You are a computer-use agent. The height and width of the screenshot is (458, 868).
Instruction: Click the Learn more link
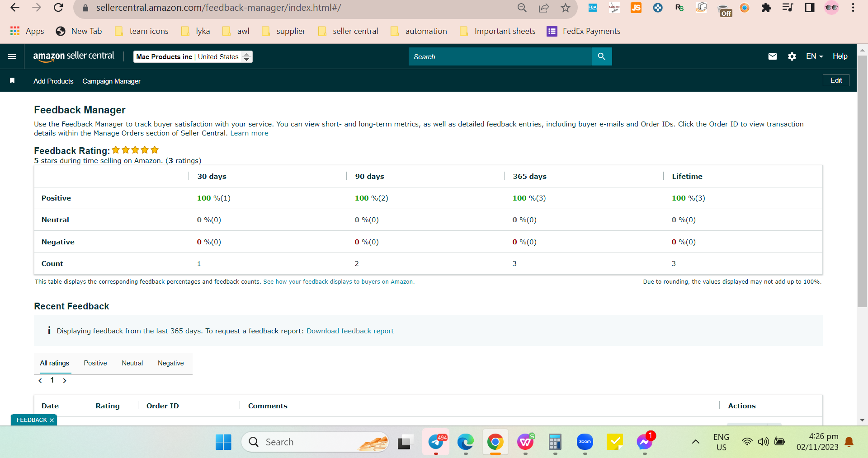coord(249,133)
